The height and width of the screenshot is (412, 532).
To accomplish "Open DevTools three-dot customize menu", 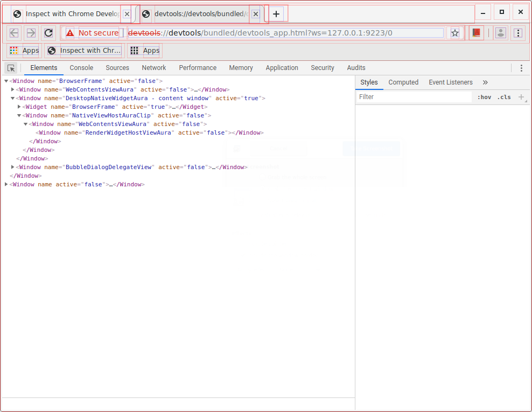I will click(x=521, y=68).
